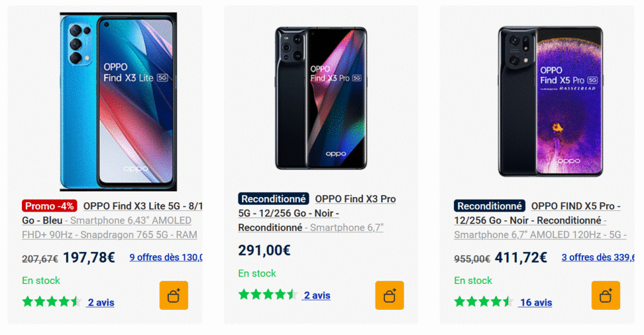Image resolution: width=644 pixels, height=335 pixels.
Task: Open the OPPO Find X5 Pro product image
Action: (550, 101)
